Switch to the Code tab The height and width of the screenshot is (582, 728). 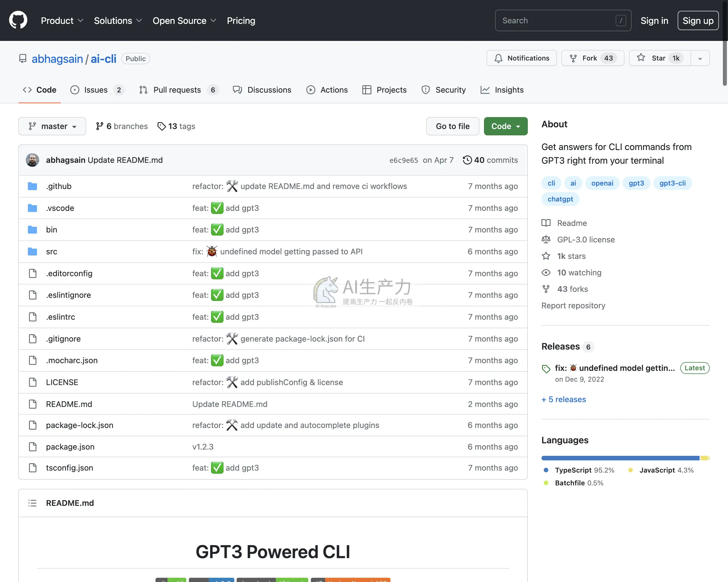[40, 90]
